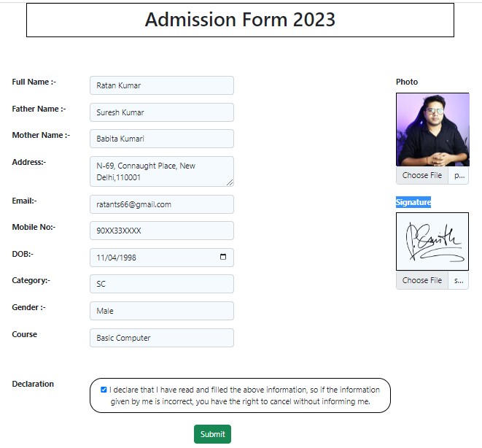The image size is (482, 448).
Task: Expand the Course dropdown Basic Computer
Action: tap(161, 338)
